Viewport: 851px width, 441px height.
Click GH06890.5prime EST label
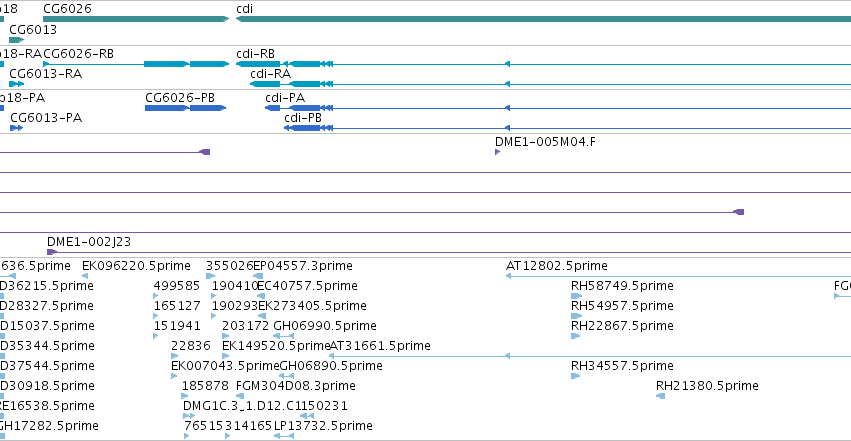point(331,366)
